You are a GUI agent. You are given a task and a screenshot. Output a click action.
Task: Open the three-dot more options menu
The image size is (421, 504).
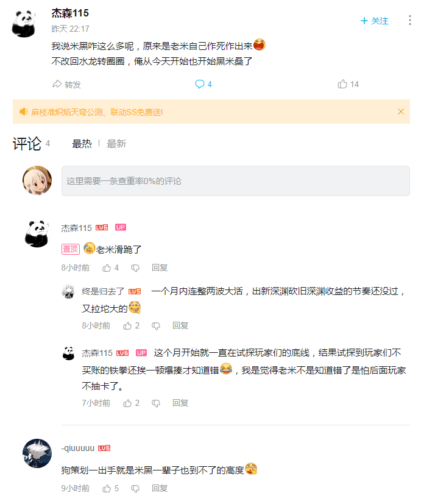point(410,20)
